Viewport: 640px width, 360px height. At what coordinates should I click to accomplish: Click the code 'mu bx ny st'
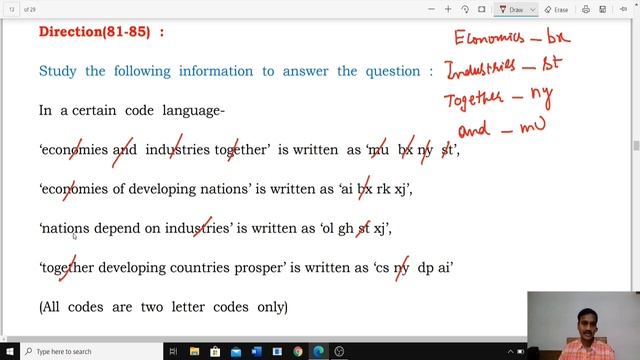(x=411, y=150)
